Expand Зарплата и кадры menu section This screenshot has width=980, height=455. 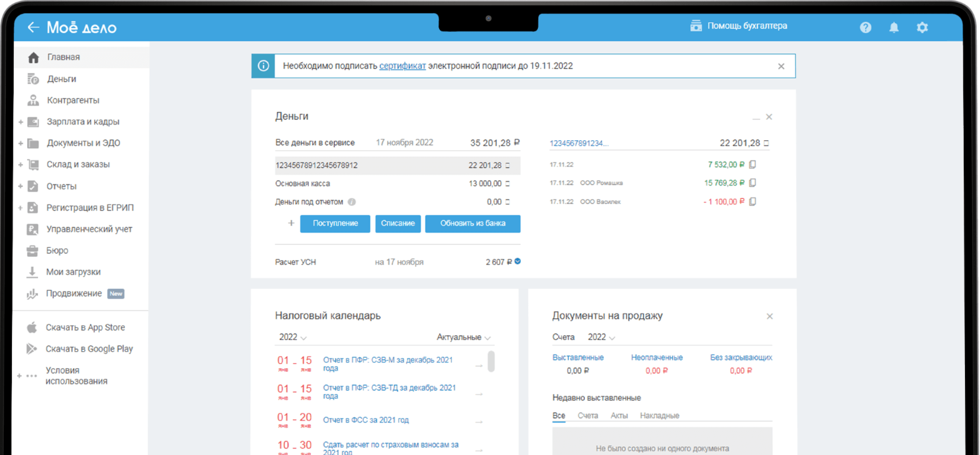(21, 122)
